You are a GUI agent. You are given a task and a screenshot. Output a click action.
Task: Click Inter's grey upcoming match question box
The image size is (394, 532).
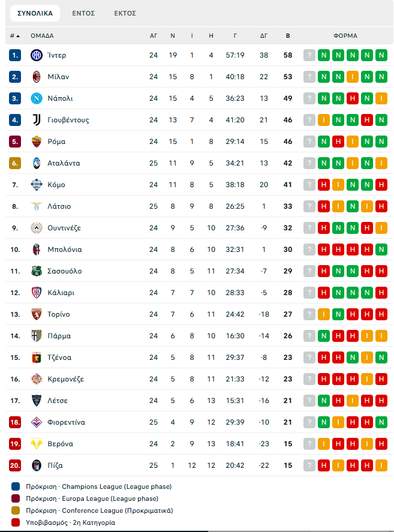coord(309,55)
